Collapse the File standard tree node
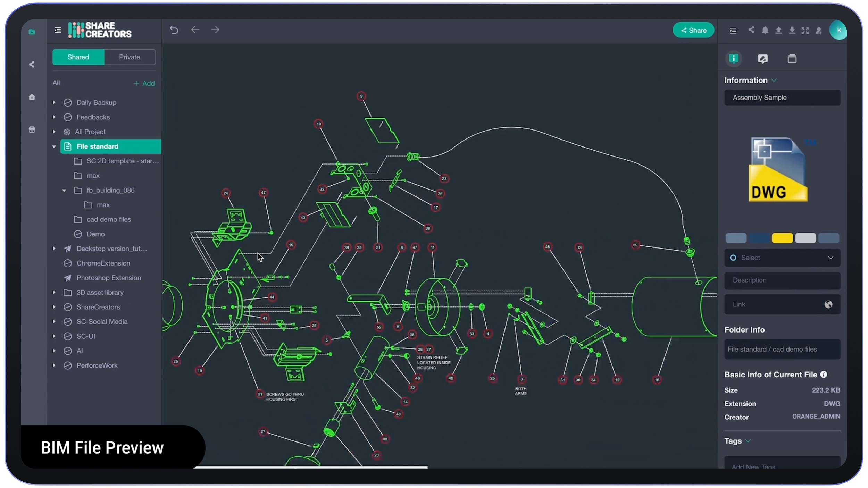868x488 pixels. (54, 146)
